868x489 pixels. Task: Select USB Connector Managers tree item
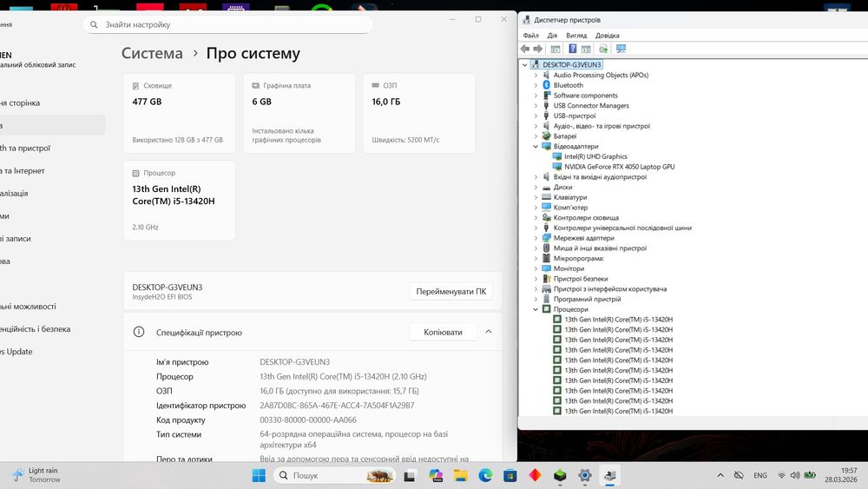tap(590, 106)
